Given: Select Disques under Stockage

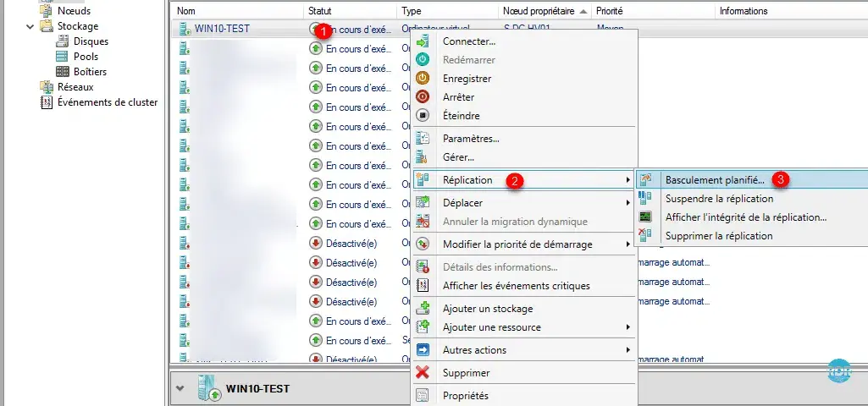Looking at the screenshot, I should [91, 41].
